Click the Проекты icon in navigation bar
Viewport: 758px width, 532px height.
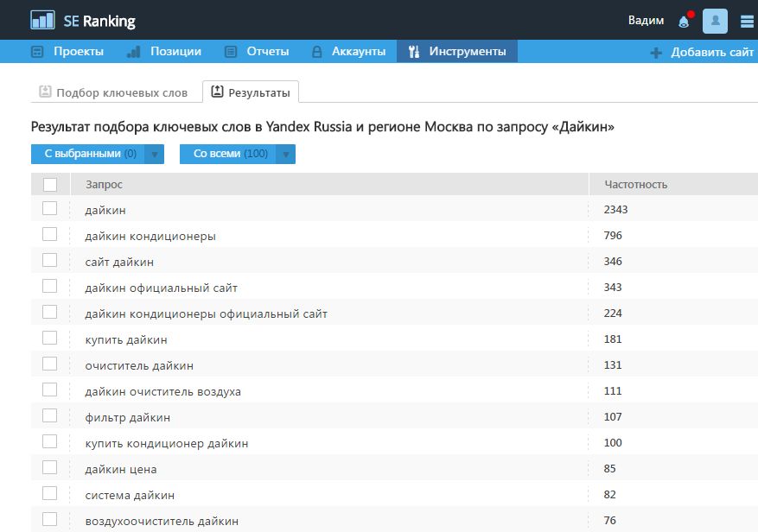pos(37,52)
